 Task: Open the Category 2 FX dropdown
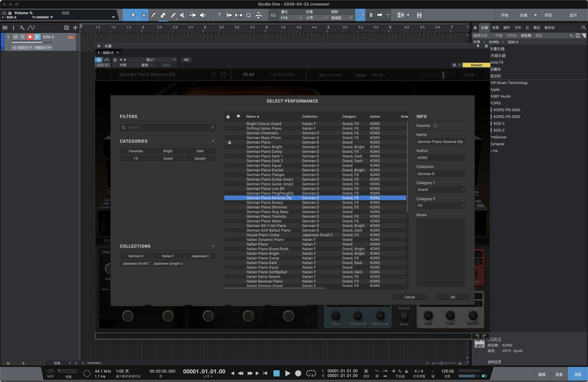440,206
